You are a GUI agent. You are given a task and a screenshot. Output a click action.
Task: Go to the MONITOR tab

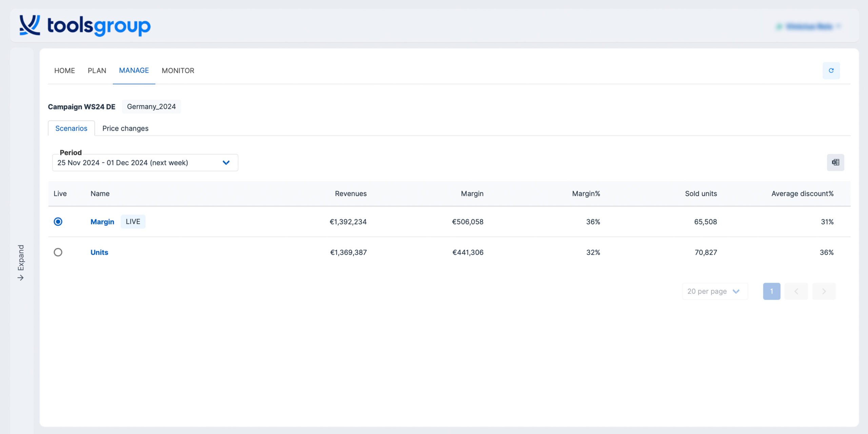pyautogui.click(x=178, y=71)
